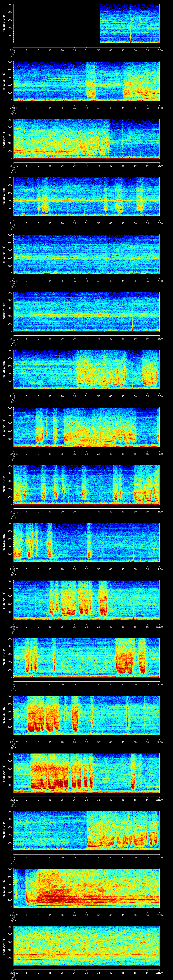The width and height of the screenshot is (173, 980).
Task: Click the spectrogram panel starting at 7:20:00
Action: (86, 657)
